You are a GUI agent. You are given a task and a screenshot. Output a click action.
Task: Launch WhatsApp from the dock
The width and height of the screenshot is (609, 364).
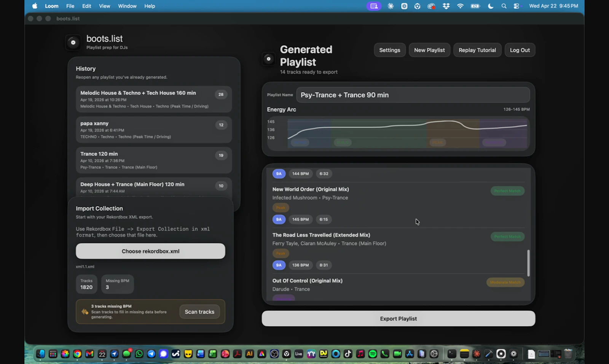139,354
